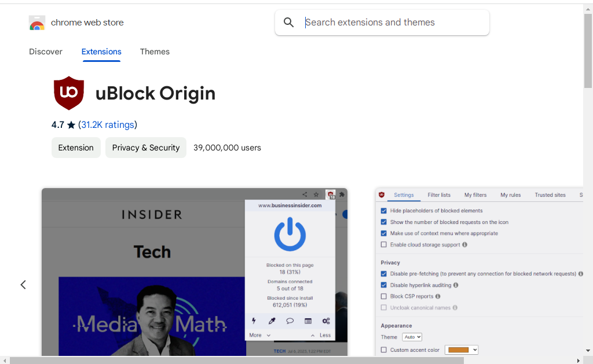The image size is (593, 364).
Task: Click the horizontal scrollbar left arrow
Action: point(5,361)
